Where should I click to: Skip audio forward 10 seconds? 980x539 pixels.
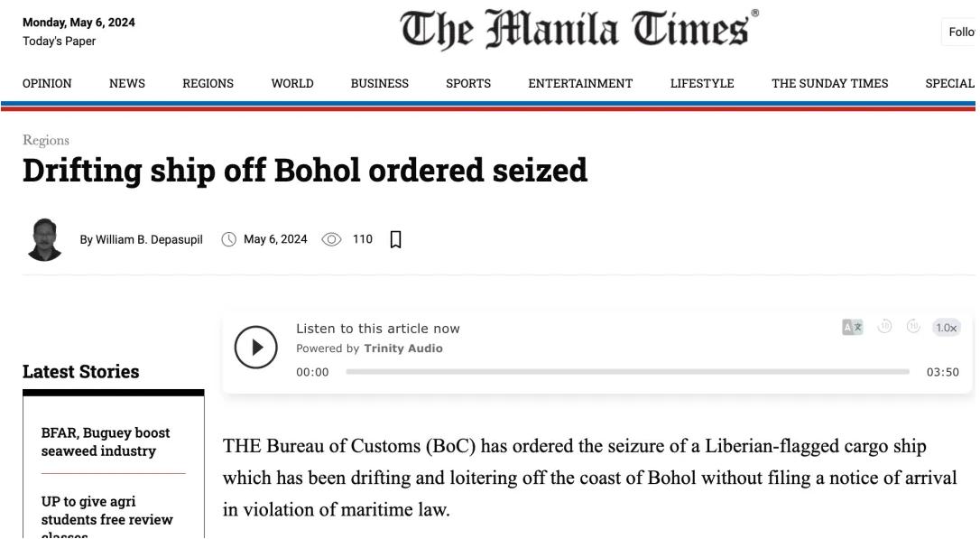click(x=914, y=327)
